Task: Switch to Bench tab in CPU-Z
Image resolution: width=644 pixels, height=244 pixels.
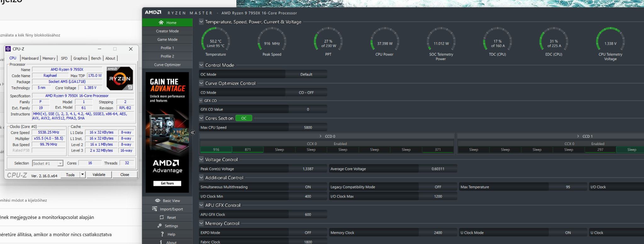Action: [96, 58]
